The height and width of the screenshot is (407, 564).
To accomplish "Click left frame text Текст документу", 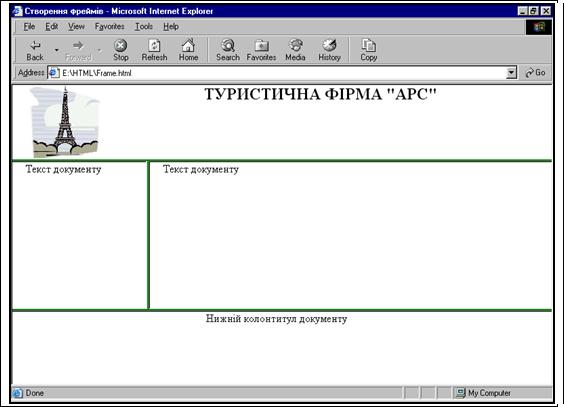I will [64, 169].
